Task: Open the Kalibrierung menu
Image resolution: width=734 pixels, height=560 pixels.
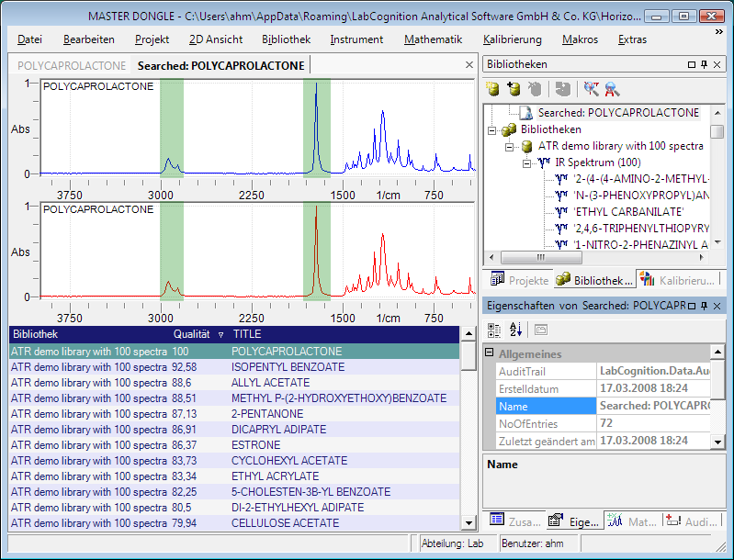Action: coord(512,39)
